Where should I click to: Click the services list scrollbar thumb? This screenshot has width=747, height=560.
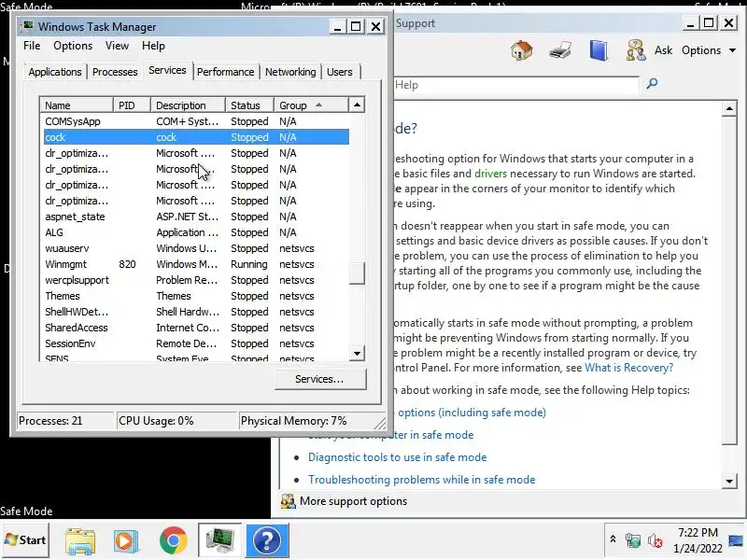tap(357, 273)
